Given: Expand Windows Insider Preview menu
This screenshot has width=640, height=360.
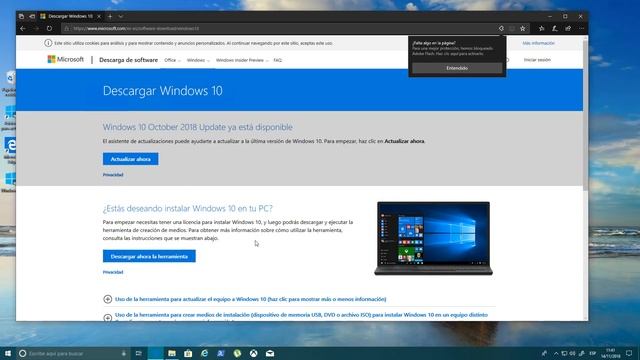Looking at the screenshot, I should click(x=242, y=60).
